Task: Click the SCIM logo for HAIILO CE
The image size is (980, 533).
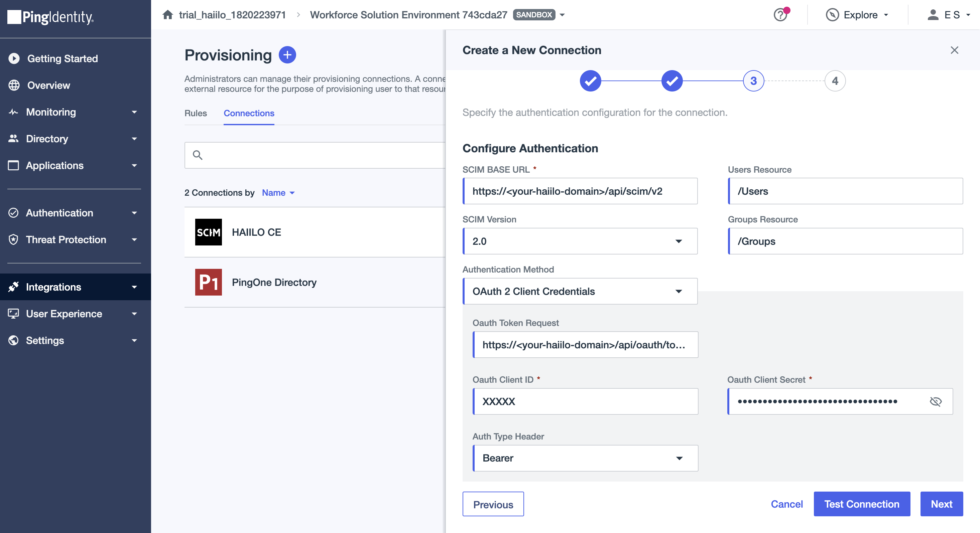Action: (x=209, y=232)
